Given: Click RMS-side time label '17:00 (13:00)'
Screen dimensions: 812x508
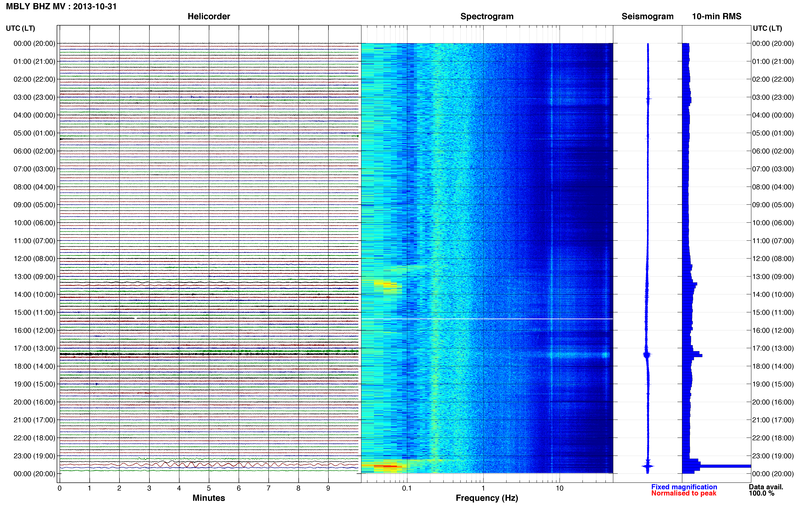Looking at the screenshot, I should click(773, 348).
